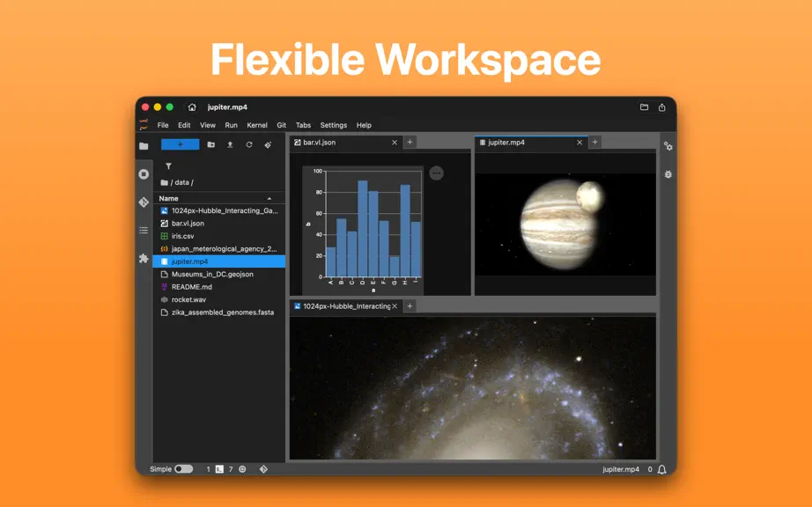The image size is (812, 507).
Task: Open the Running Terminals and Kernels sidebar icon
Action: 144,174
